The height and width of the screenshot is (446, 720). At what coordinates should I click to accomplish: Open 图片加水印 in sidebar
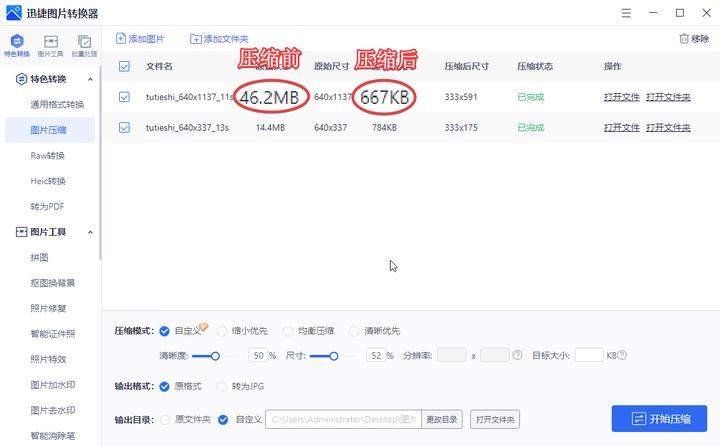point(52,385)
